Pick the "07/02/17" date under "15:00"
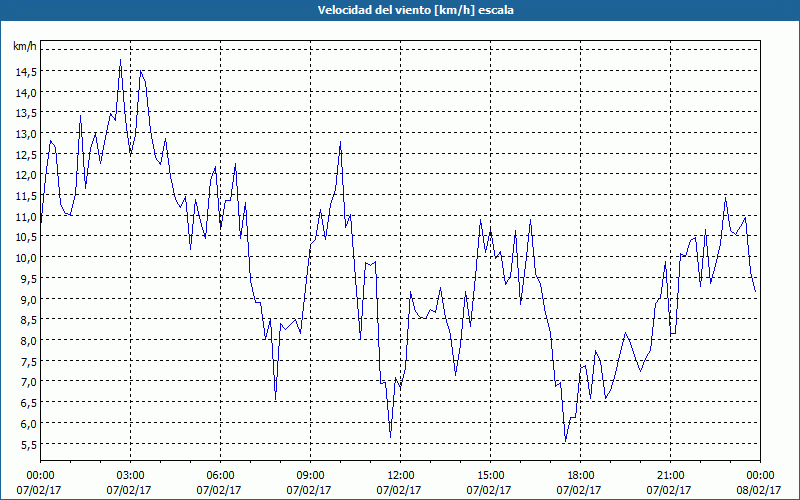The width and height of the screenshot is (800, 500). point(489,490)
